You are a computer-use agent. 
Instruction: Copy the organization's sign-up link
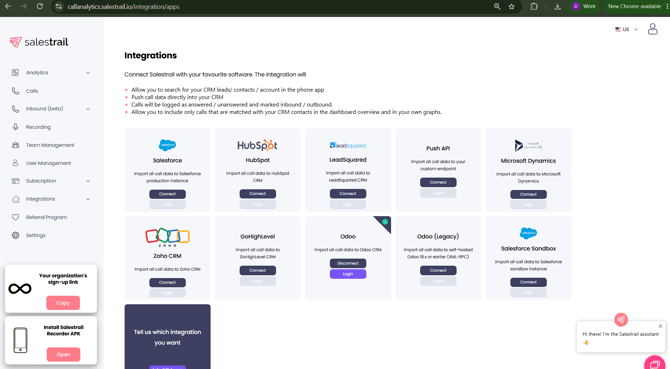tap(63, 303)
